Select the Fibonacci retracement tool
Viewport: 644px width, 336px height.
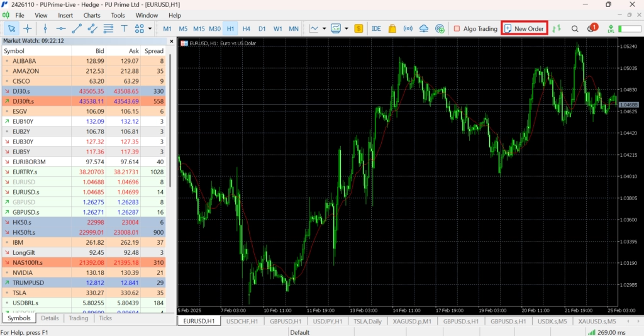tap(108, 29)
